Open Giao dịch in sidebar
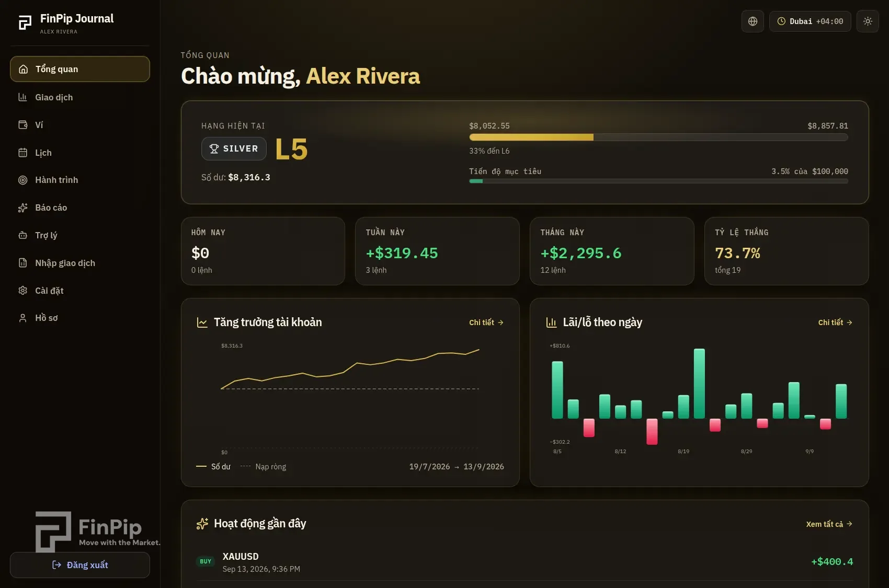Viewport: 889px width, 588px height. click(x=80, y=97)
